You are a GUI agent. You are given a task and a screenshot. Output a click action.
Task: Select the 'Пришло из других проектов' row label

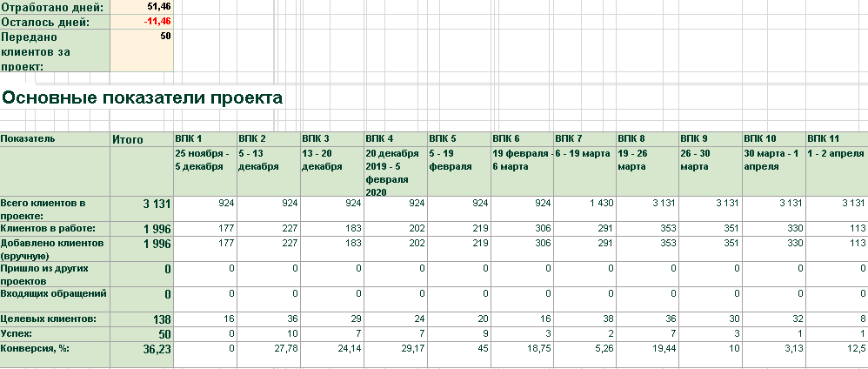pyautogui.click(x=55, y=274)
